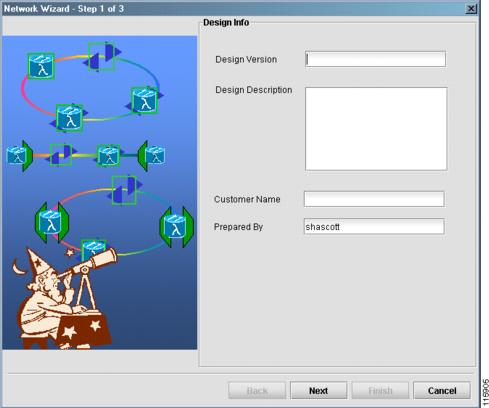Cancel the Network Wizard

coord(442,390)
